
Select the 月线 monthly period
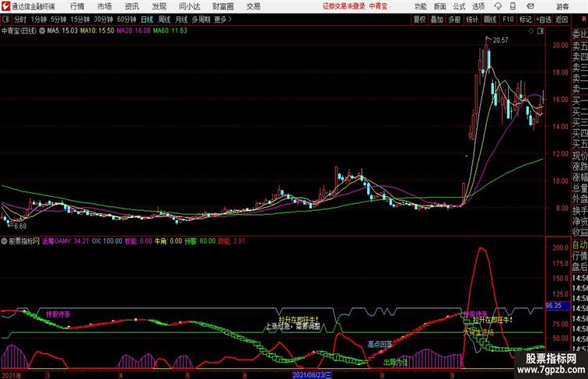click(x=181, y=19)
